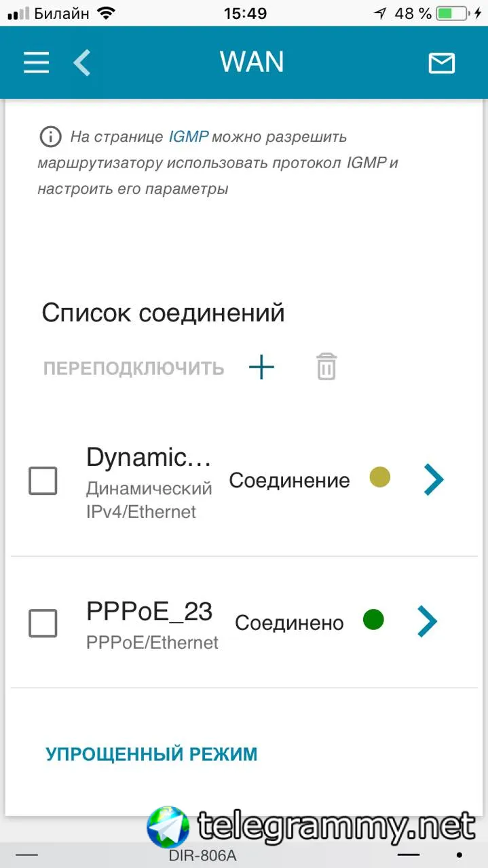Tap the DIR-806A device label
This screenshot has height=868, width=488.
click(x=202, y=856)
